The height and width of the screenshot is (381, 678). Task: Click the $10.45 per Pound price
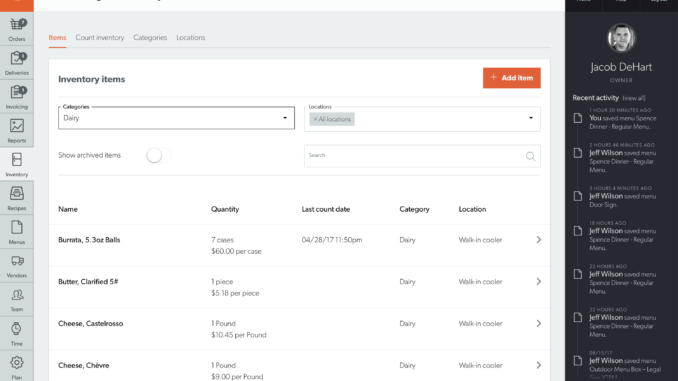click(239, 335)
